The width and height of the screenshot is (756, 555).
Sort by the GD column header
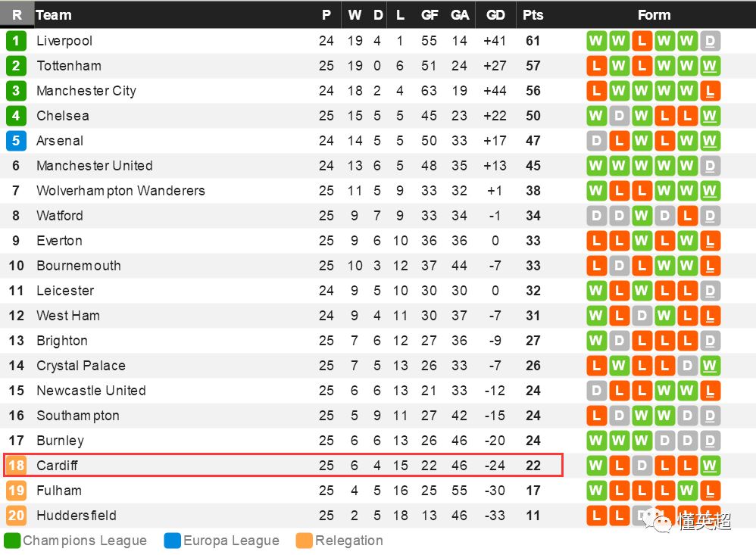pos(495,14)
